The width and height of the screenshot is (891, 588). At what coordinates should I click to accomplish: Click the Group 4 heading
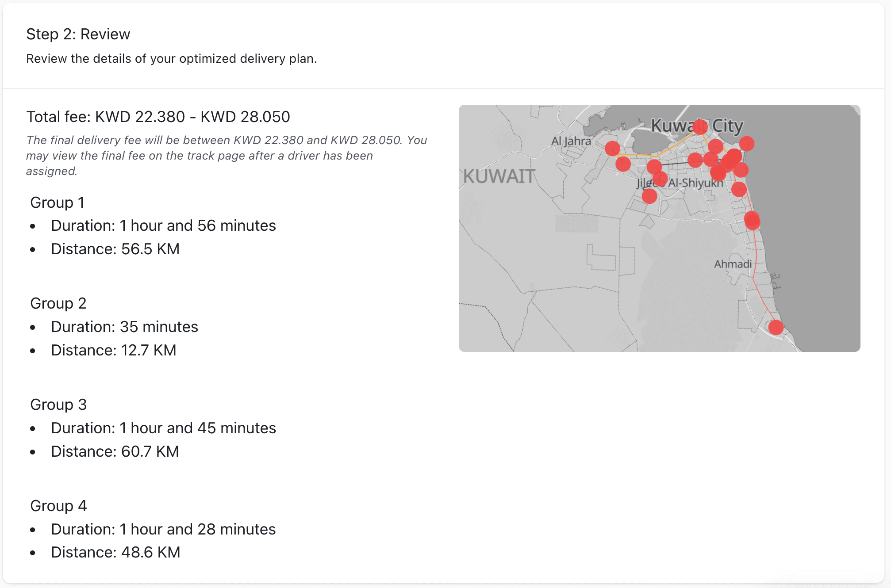point(58,506)
